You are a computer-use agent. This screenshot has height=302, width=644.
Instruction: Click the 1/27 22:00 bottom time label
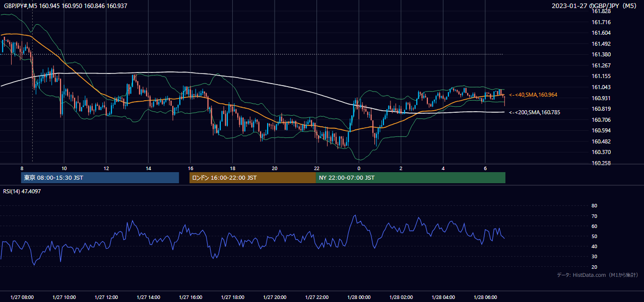[x=316, y=297]
